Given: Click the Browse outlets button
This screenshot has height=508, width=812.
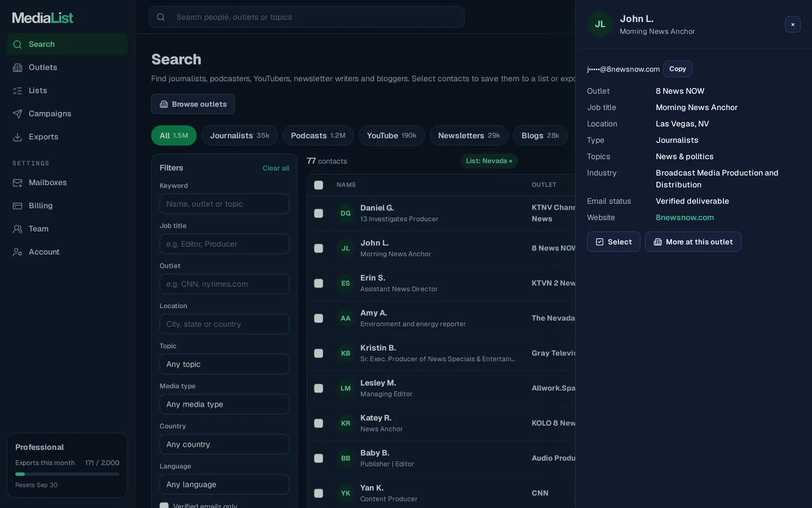Looking at the screenshot, I should (193, 104).
